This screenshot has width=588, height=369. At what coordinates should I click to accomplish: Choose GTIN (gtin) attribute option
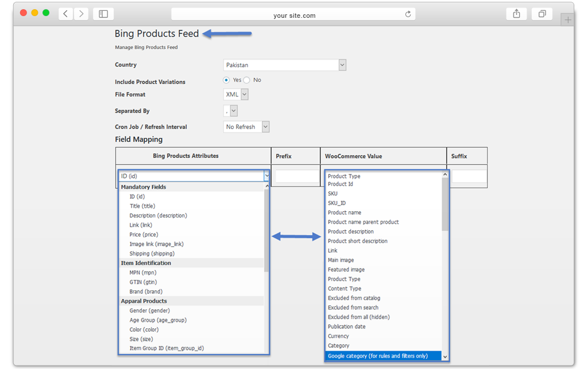tap(143, 282)
